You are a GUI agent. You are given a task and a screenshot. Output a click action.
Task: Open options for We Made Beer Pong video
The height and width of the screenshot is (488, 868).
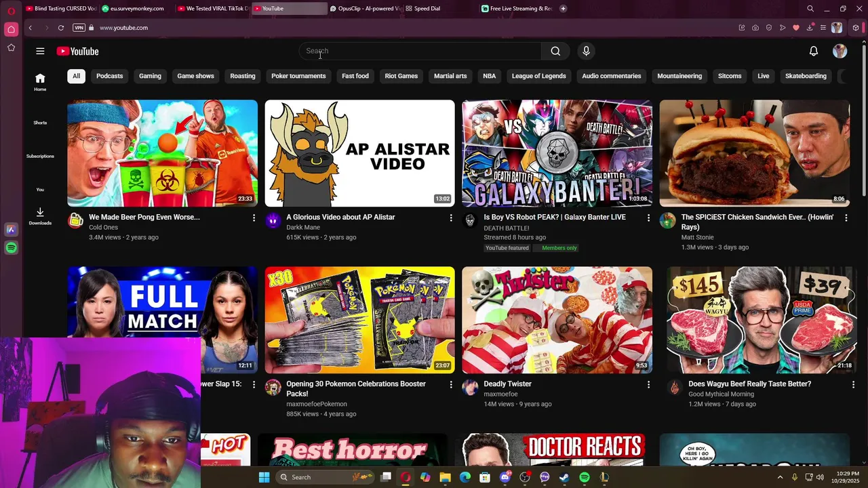254,218
